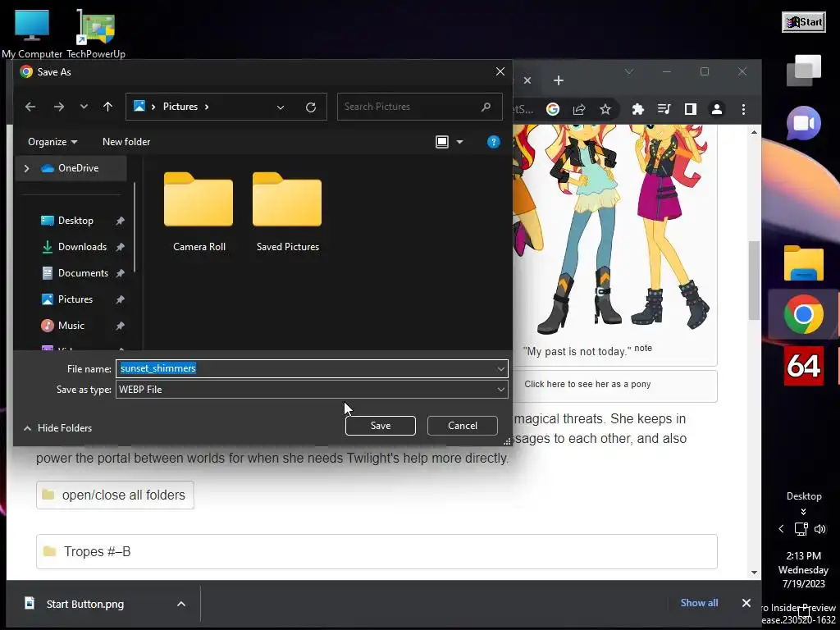
Task: Select Pictures in navigation pane
Action: coord(75,299)
